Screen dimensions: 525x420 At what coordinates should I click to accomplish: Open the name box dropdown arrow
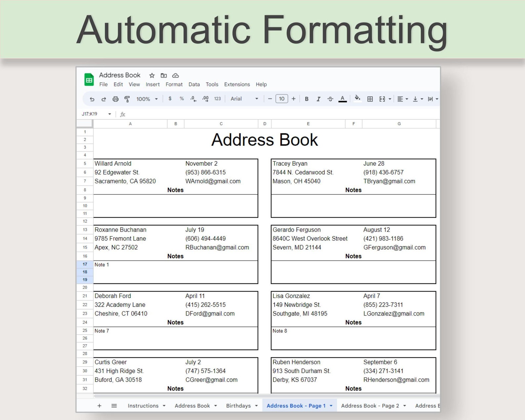point(109,114)
